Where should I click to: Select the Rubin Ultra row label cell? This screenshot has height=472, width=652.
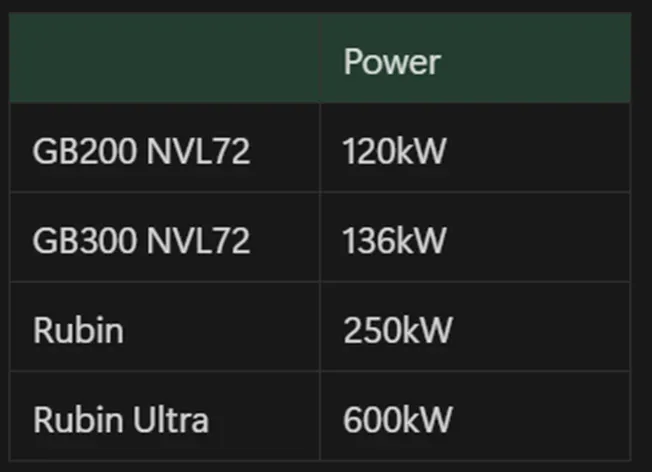point(121,419)
